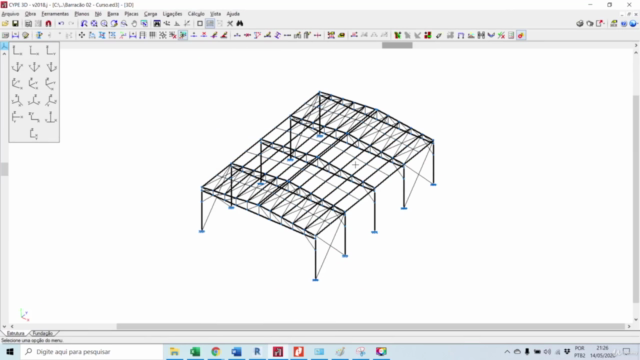Open the Barra menu
The image size is (640, 360).
[113, 14]
